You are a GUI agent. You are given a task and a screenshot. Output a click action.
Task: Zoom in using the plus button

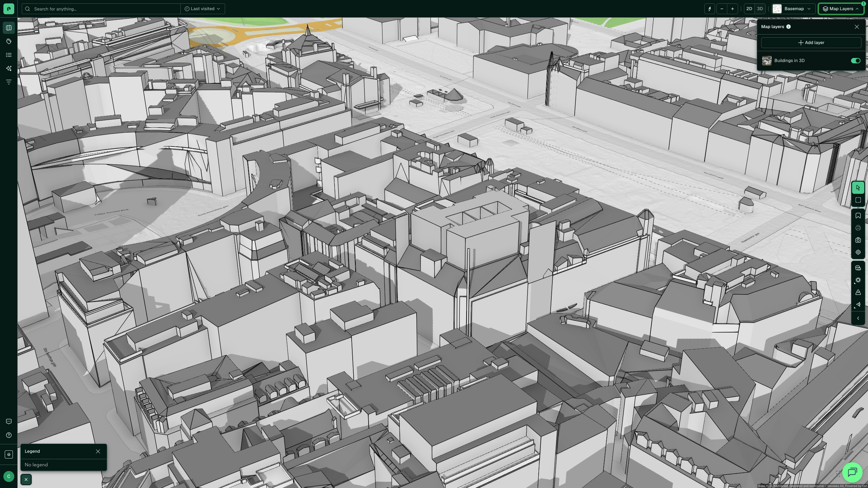coord(732,9)
